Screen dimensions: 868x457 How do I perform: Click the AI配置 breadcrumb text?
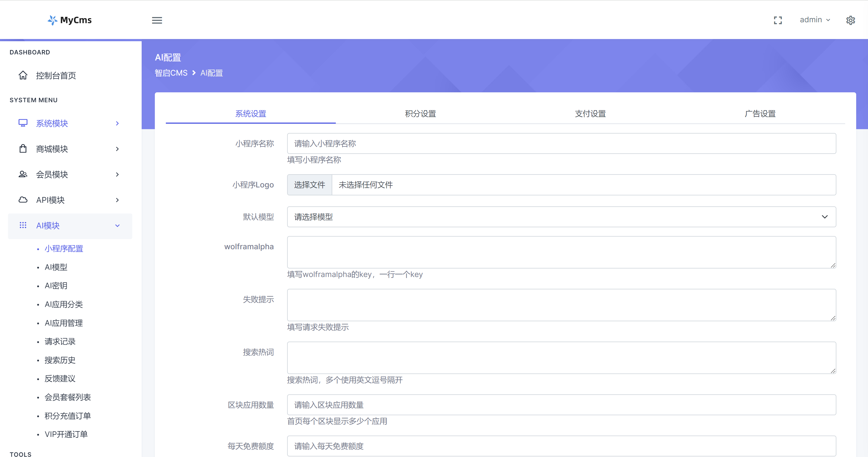[x=211, y=73]
